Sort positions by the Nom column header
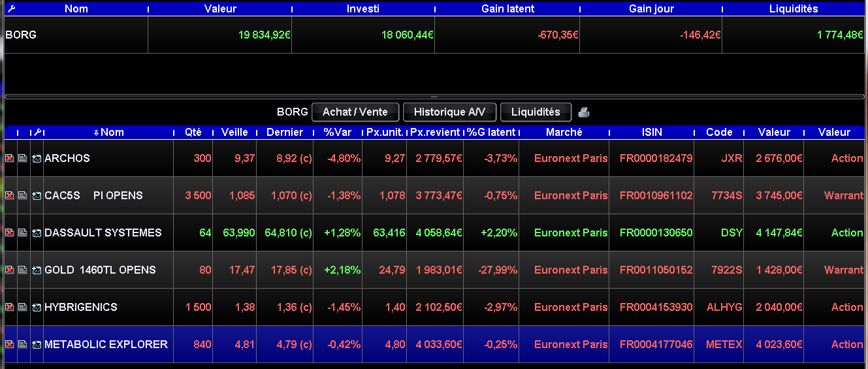 click(108, 132)
